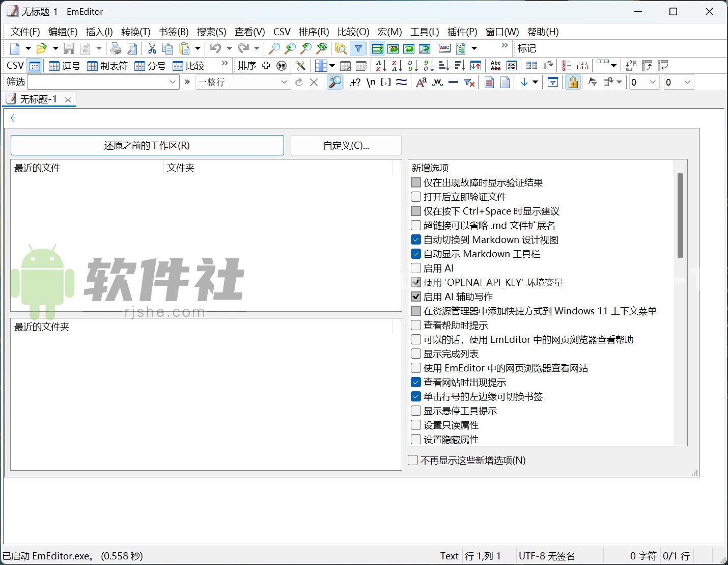Check the '不再显示这些新增选项(N)' box

point(412,460)
